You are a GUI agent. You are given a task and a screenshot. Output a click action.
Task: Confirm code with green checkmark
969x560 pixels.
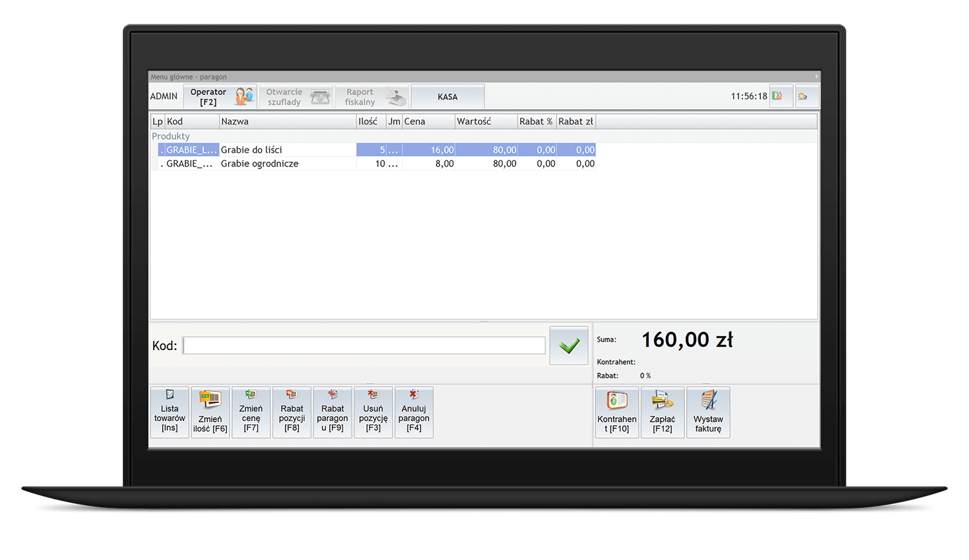tap(568, 346)
